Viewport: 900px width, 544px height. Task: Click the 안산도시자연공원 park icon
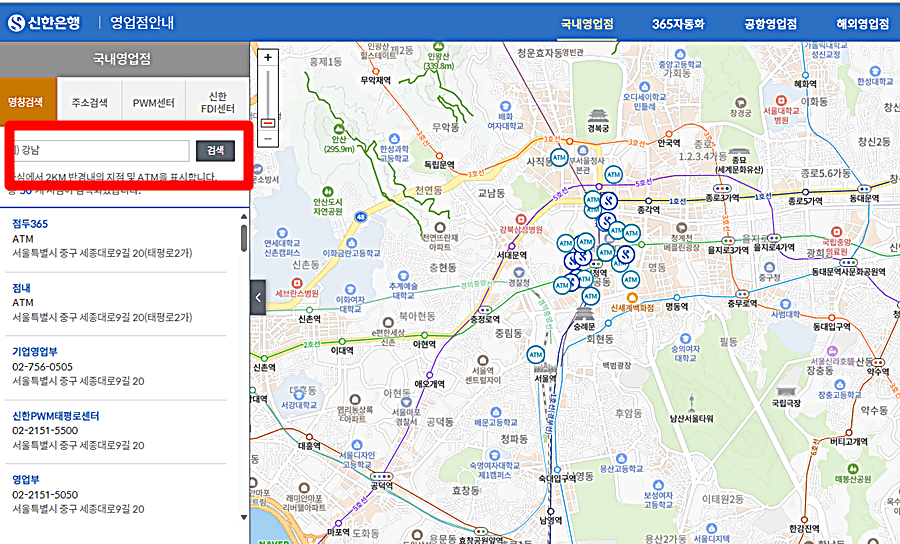pos(328,191)
